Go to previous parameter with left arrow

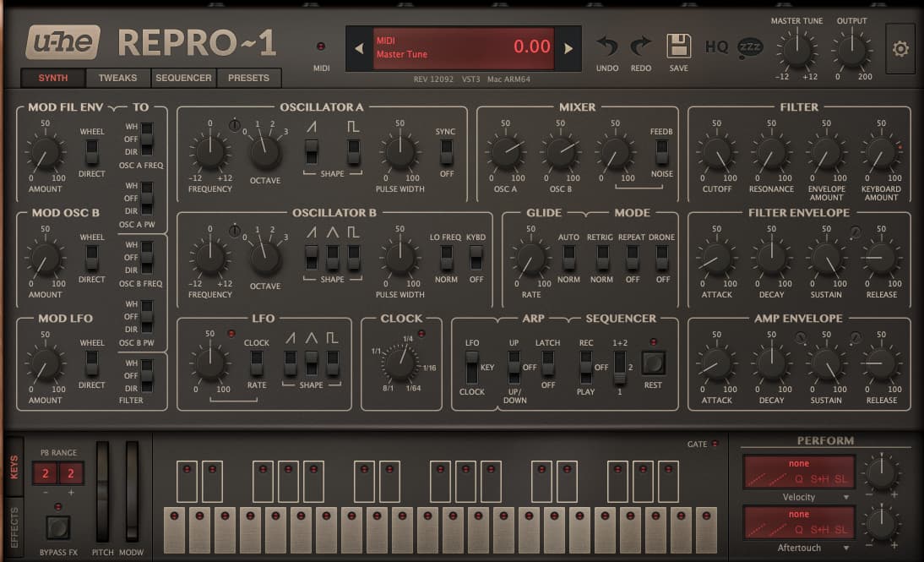359,48
